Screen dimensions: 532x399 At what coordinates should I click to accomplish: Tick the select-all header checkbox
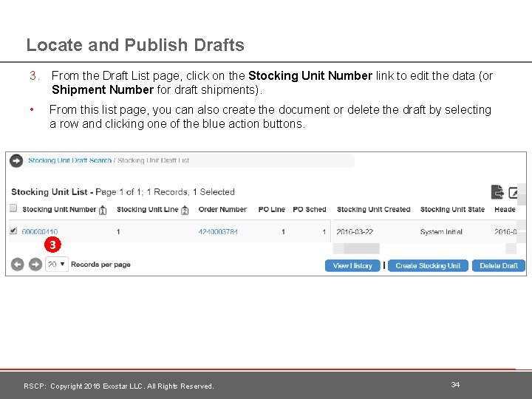click(x=13, y=208)
